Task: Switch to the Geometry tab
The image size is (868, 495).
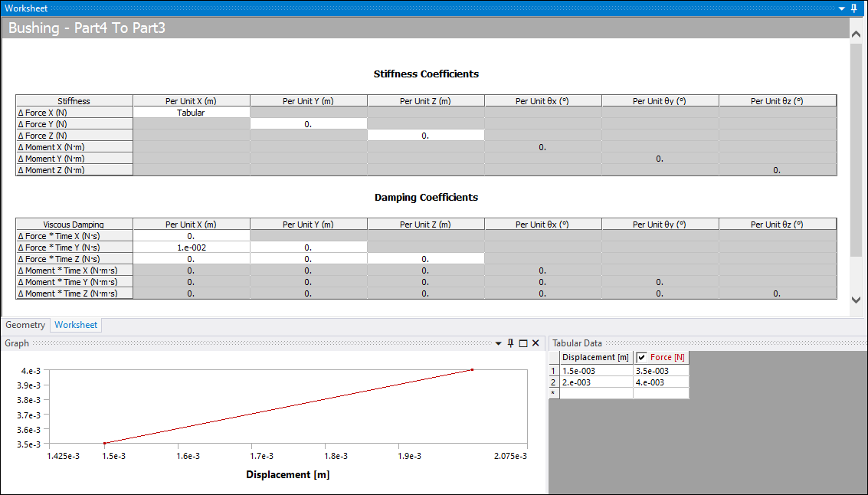Action: 25,325
